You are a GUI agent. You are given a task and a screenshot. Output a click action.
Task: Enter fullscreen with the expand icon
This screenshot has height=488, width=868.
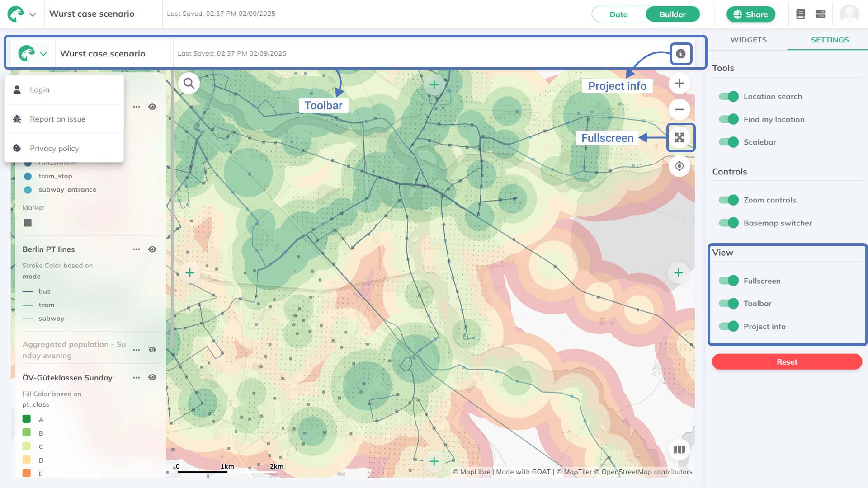click(x=679, y=138)
